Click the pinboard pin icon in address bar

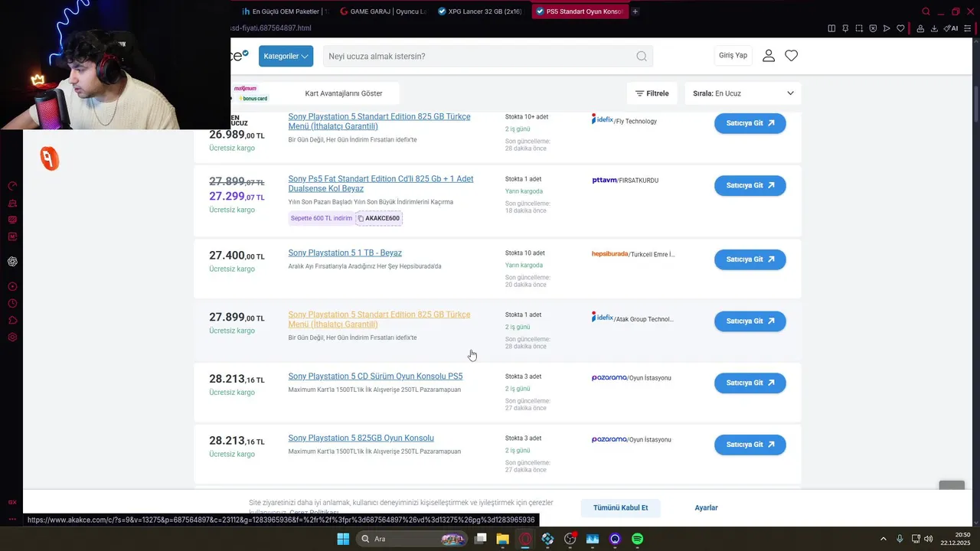coord(845,28)
